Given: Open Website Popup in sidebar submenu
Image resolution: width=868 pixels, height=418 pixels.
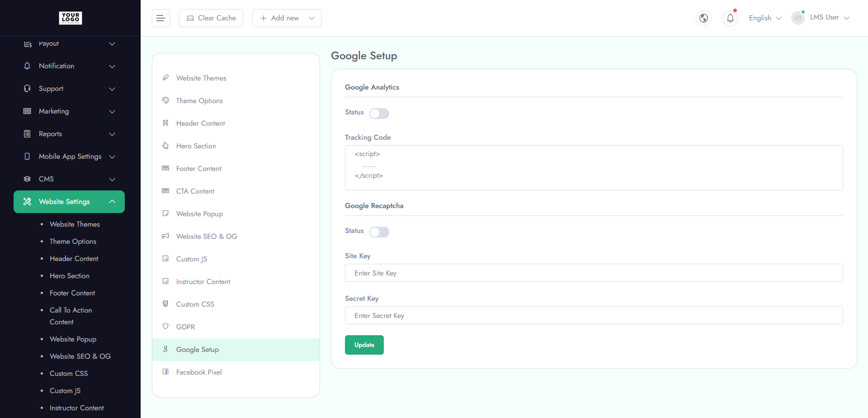Looking at the screenshot, I should click(73, 339).
